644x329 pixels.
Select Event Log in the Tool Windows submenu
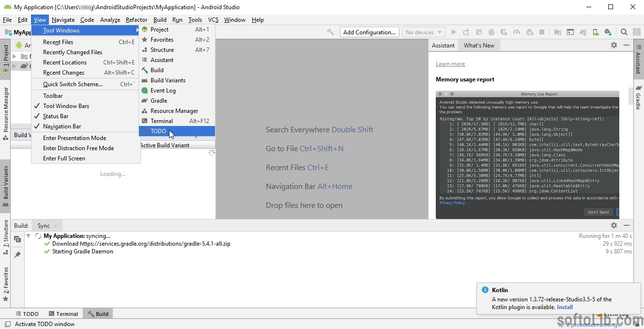(x=177, y=91)
